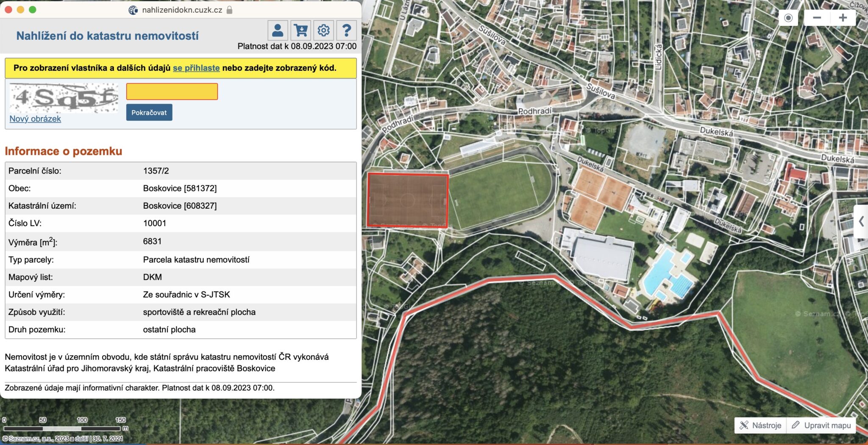Click the page title Nahlížení do katastru nemovitostí
This screenshot has width=868, height=445.
107,36
